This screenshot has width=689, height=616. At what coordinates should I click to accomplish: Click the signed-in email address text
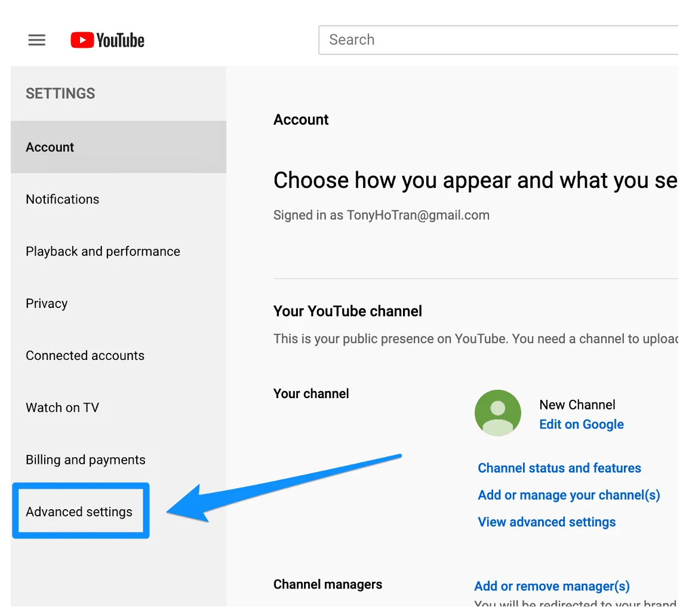pos(418,215)
